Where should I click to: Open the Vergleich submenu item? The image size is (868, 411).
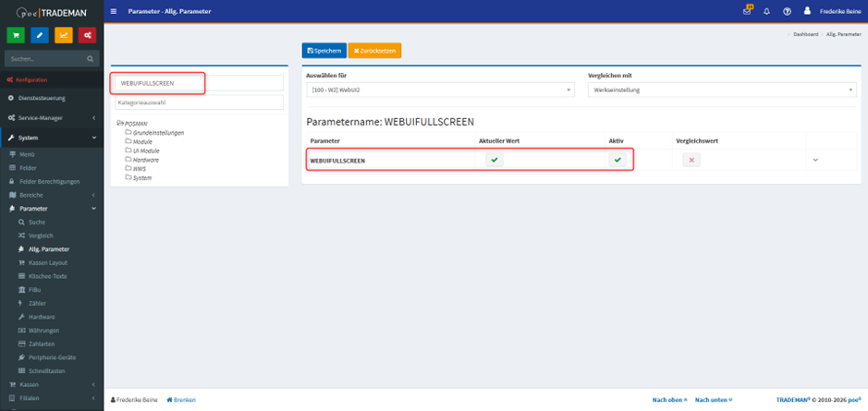click(52, 236)
